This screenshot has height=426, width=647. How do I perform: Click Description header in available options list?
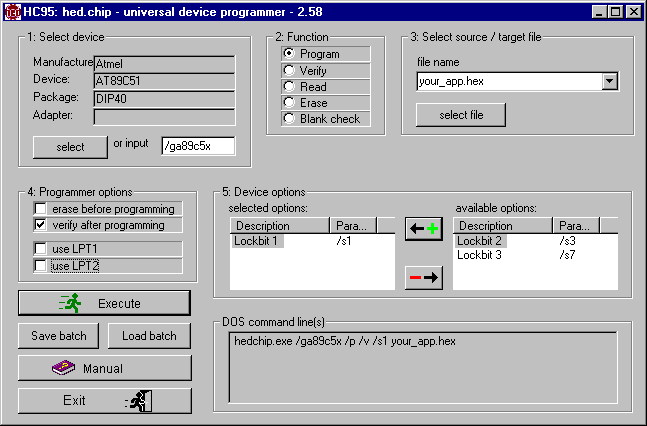point(503,226)
